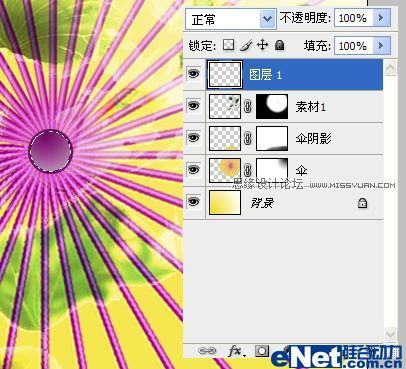The width and height of the screenshot is (406, 369).
Task: Hide the 素材1 layer
Action: click(x=194, y=106)
